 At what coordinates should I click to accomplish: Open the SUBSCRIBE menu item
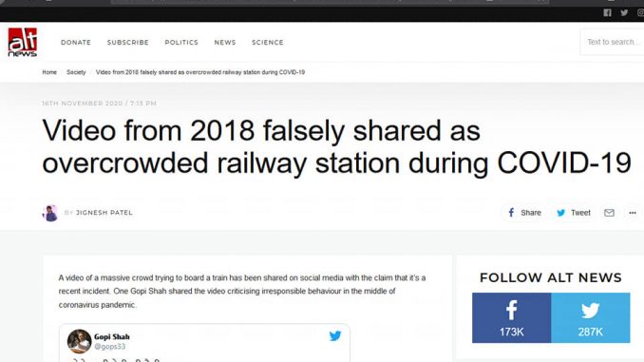click(127, 43)
